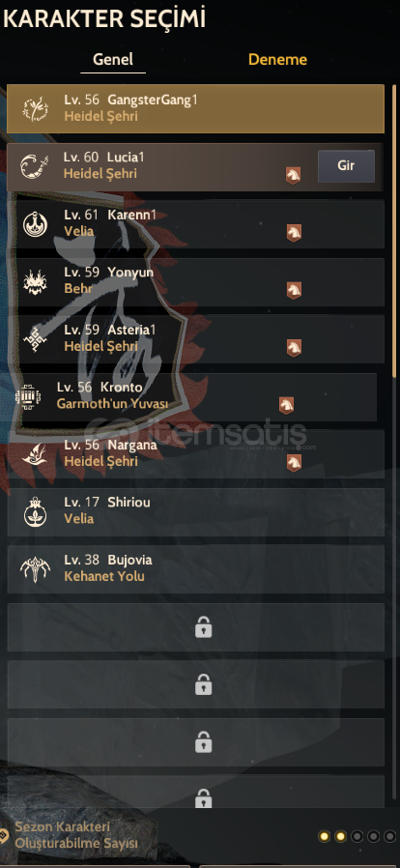Open the Deneme tab

point(277,59)
